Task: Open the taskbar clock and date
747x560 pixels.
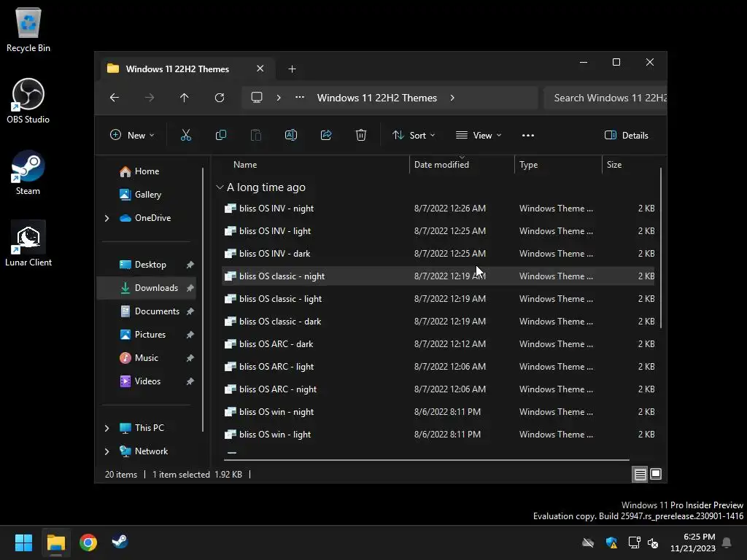Action: click(693, 542)
